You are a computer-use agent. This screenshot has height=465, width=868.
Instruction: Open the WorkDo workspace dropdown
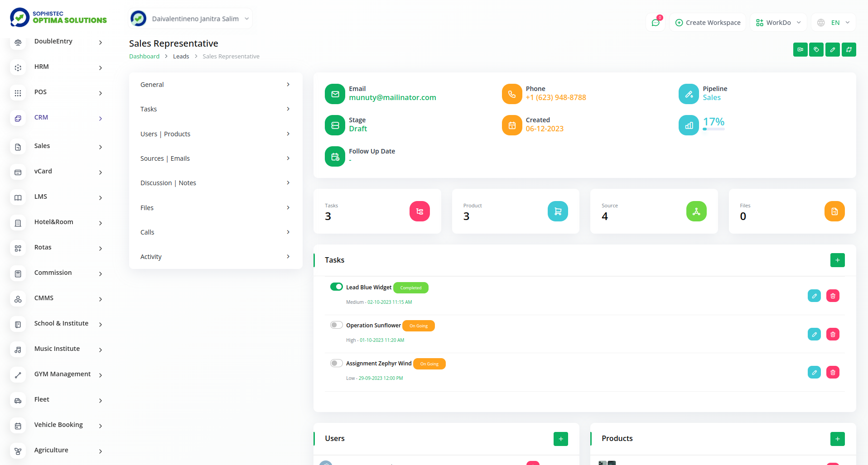pyautogui.click(x=779, y=23)
